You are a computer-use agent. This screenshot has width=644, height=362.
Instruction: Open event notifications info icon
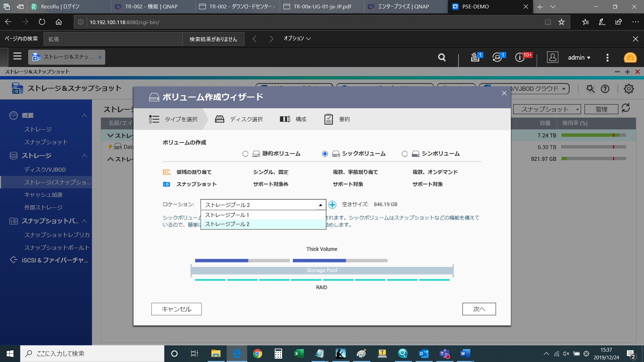520,57
